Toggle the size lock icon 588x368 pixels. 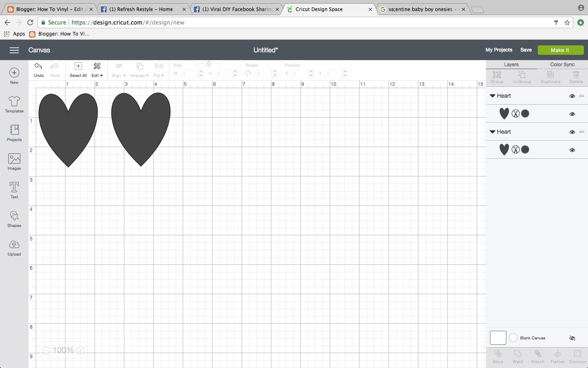(x=209, y=64)
